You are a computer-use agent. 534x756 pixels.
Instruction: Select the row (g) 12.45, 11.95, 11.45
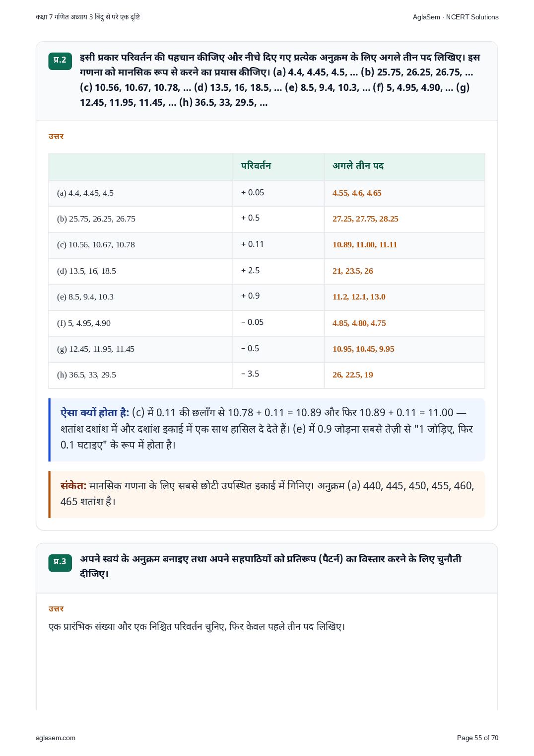(267, 349)
